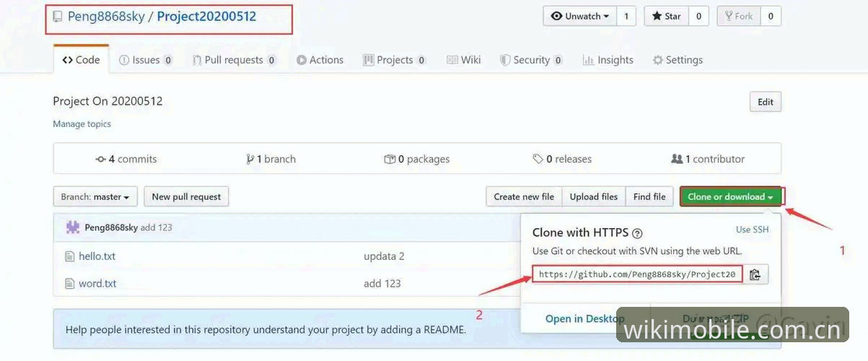868x361 pixels.
Task: Click the Fork button
Action: (739, 16)
